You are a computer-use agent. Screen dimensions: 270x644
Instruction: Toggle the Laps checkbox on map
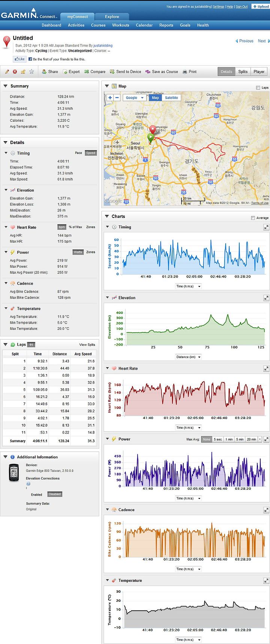(x=258, y=87)
